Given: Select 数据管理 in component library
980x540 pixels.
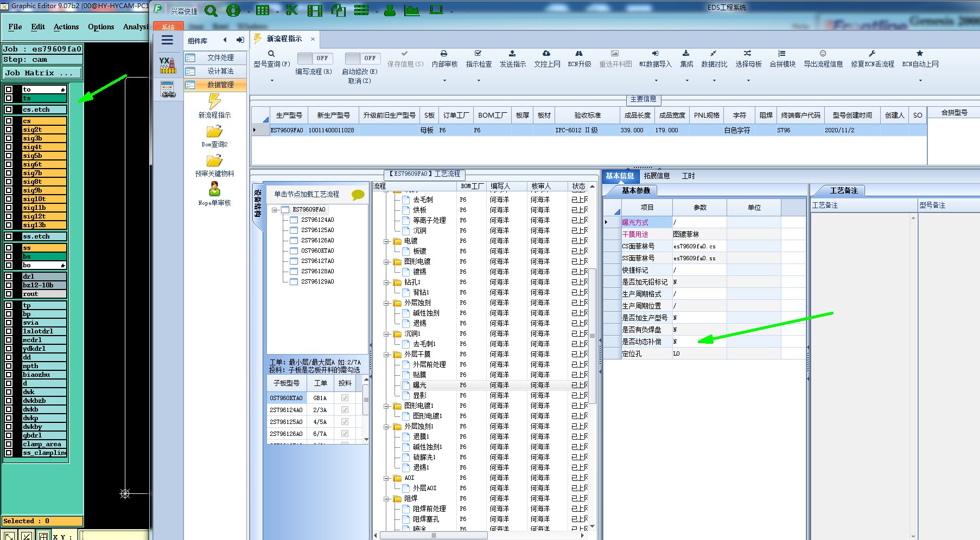Looking at the screenshot, I should tap(215, 85).
